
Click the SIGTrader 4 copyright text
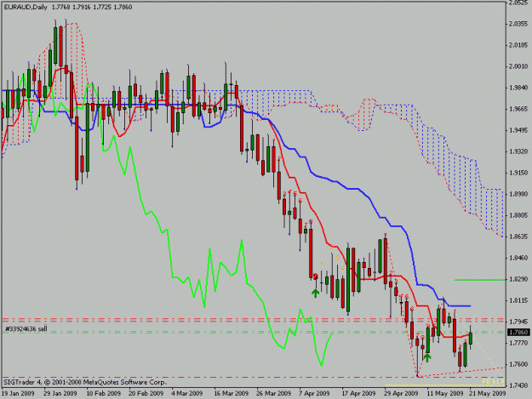pyautogui.click(x=85, y=382)
